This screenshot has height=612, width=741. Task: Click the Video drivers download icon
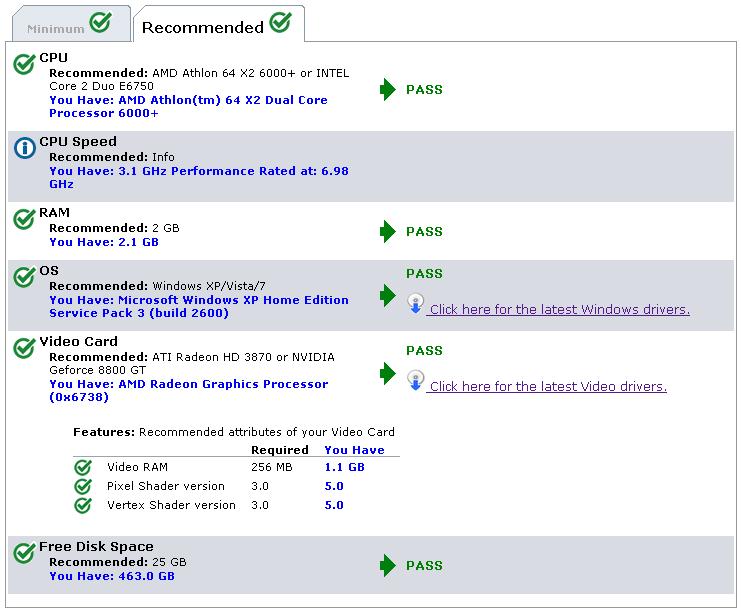click(415, 380)
